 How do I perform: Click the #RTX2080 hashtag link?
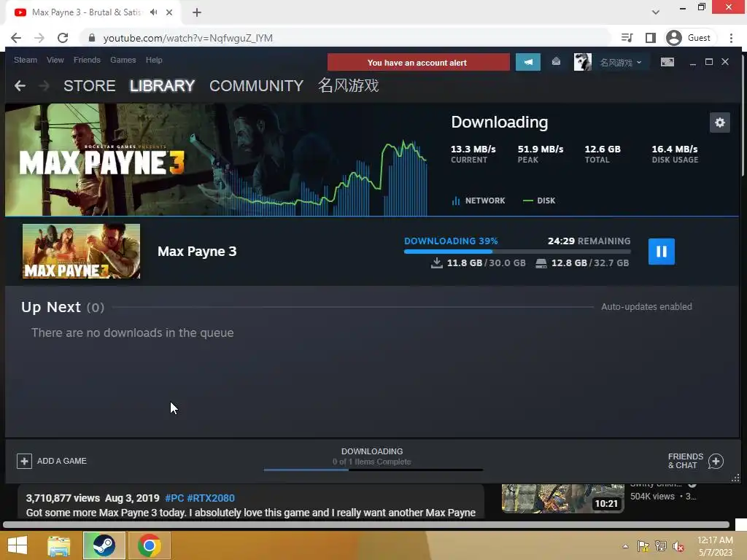tap(211, 498)
